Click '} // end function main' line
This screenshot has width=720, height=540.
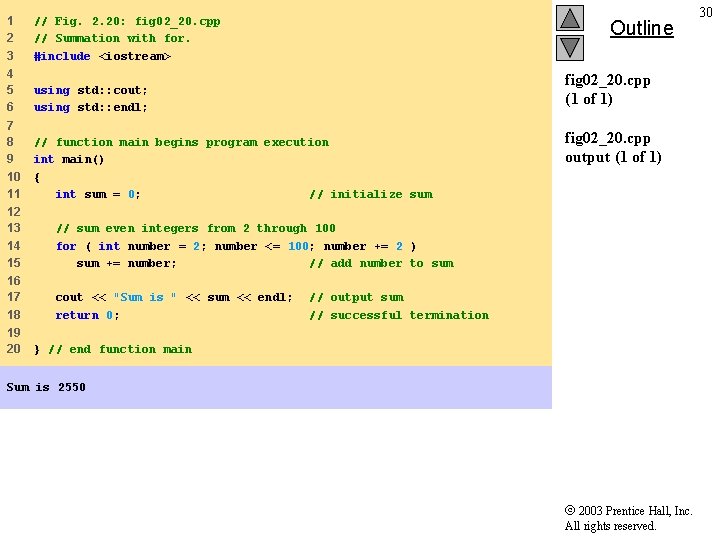(113, 349)
